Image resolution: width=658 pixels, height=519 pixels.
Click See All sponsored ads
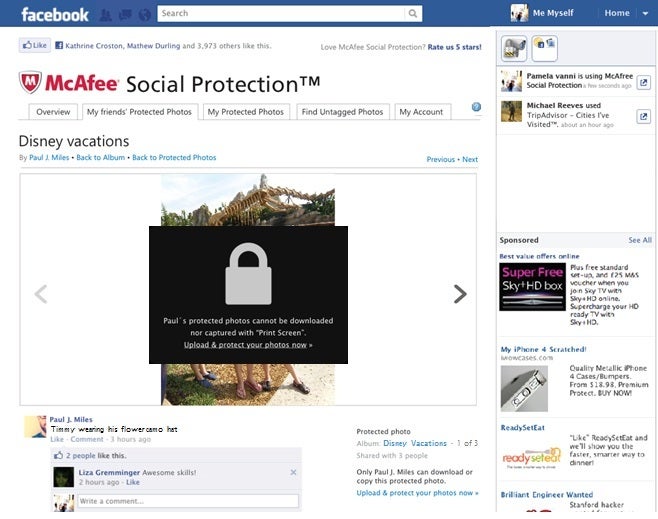[x=640, y=240]
